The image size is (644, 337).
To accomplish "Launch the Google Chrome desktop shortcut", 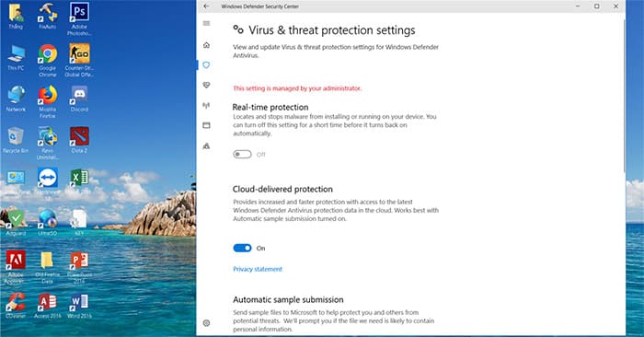I will pos(48,61).
